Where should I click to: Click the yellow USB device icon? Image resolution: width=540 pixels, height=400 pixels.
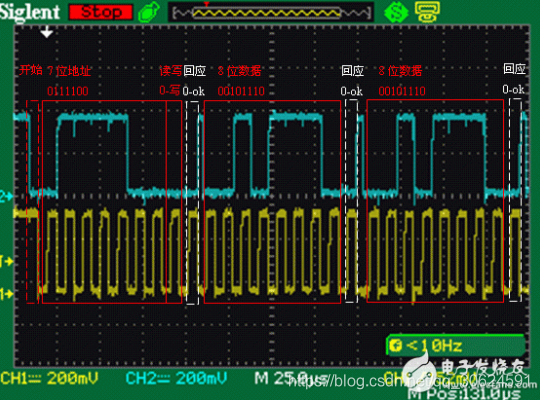(427, 11)
